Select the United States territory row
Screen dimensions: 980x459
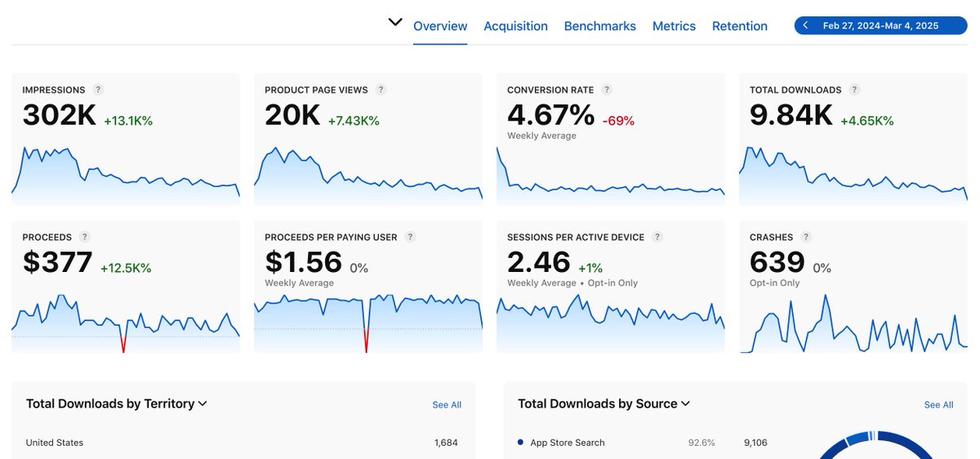click(242, 443)
